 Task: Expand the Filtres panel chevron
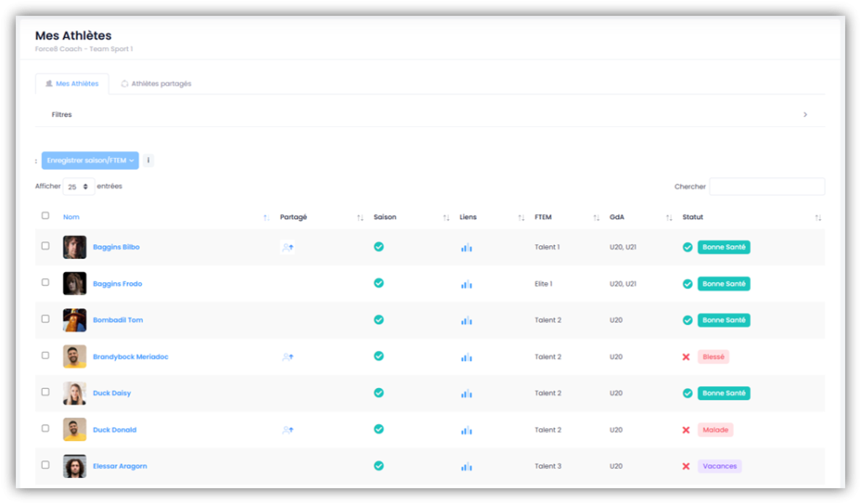805,114
